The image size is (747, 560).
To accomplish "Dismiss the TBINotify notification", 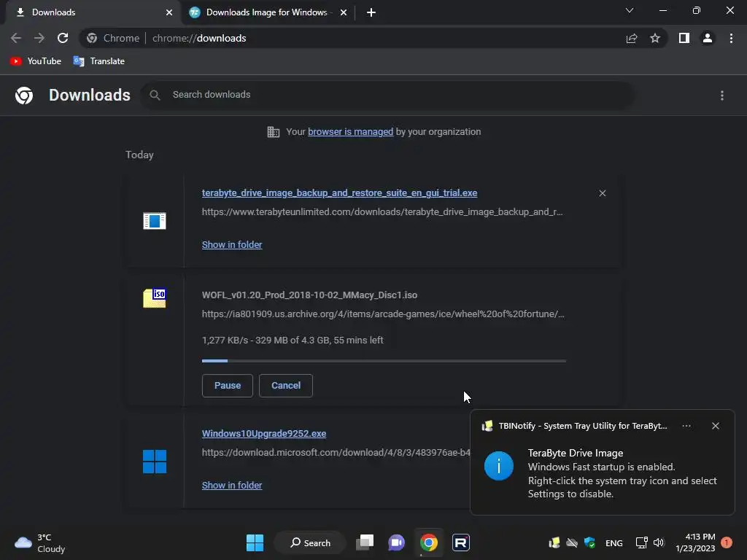I will coord(715,426).
